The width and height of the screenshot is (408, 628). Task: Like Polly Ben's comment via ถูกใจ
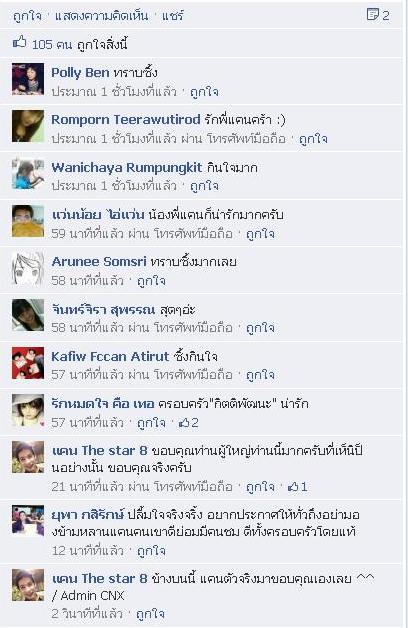click(204, 92)
